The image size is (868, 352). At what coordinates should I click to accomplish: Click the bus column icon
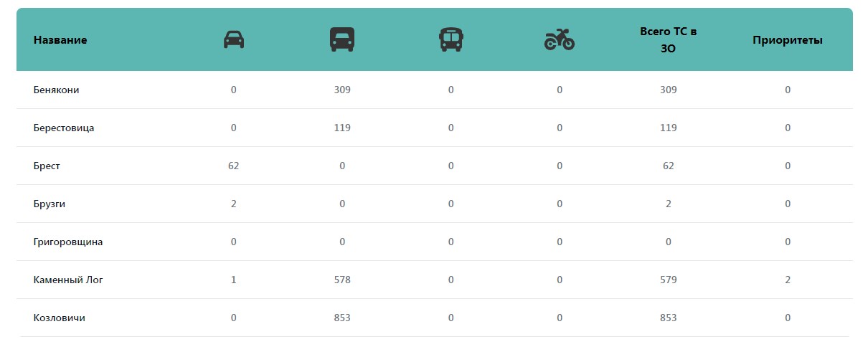point(450,39)
